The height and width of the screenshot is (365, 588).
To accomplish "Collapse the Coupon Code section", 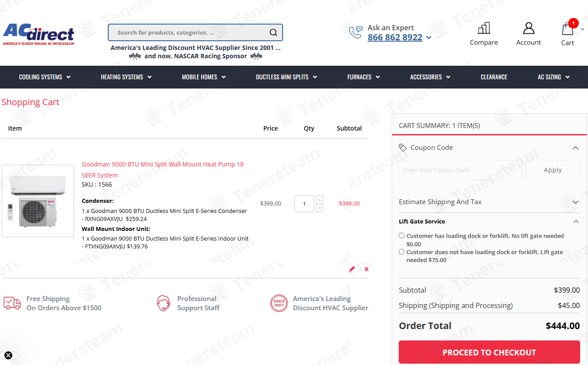I will (575, 148).
